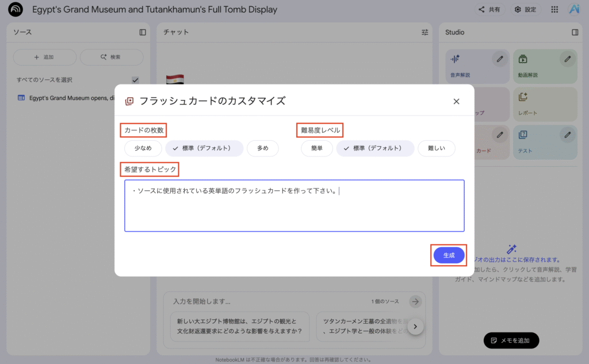Select 多め for card count
589x364 pixels.
[x=262, y=148]
